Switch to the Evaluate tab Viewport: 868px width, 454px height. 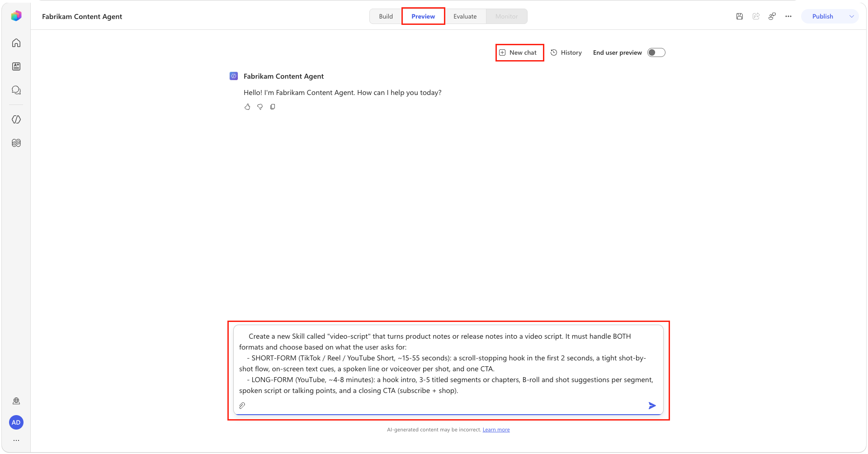coord(465,16)
